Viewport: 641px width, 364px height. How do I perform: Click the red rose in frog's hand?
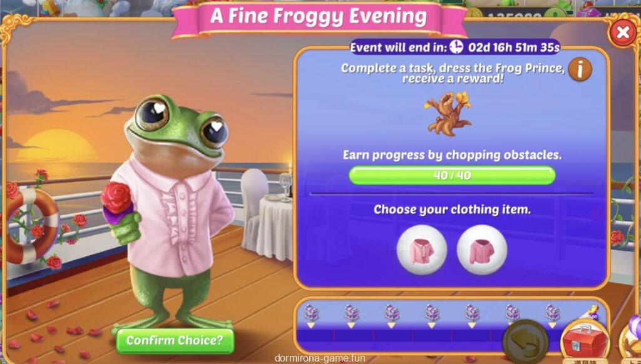click(116, 197)
